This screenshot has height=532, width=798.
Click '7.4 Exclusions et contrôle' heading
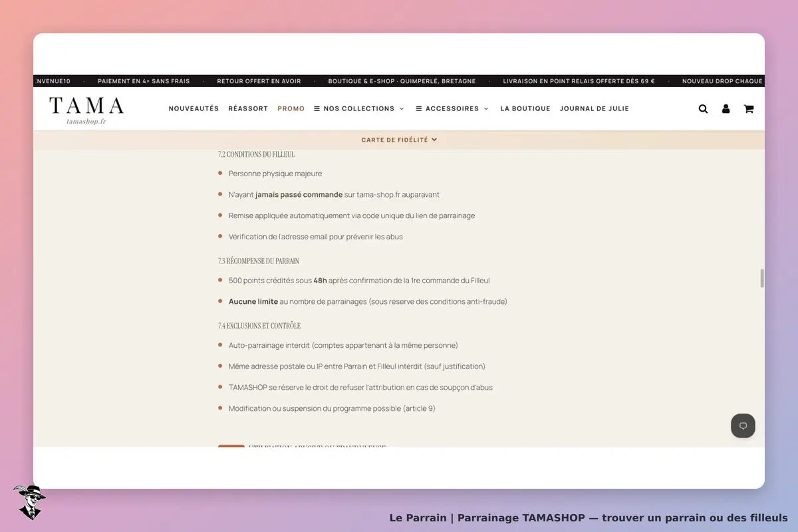(x=259, y=326)
